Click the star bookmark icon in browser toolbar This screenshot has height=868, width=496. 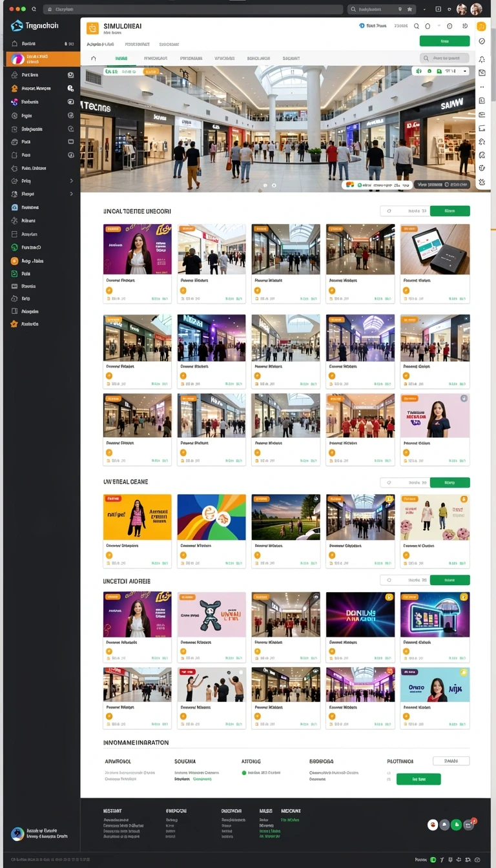[409, 10]
